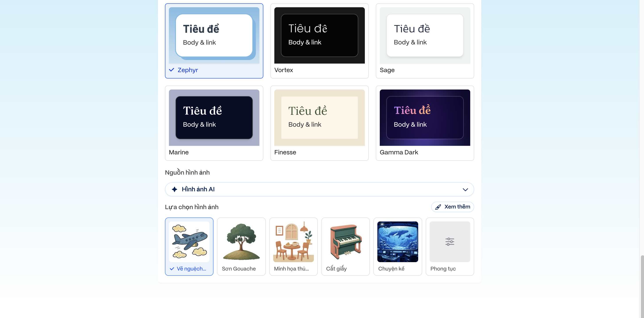Click the page vertical scrollbar
Screen dimensions: 644x318
[642, 287]
